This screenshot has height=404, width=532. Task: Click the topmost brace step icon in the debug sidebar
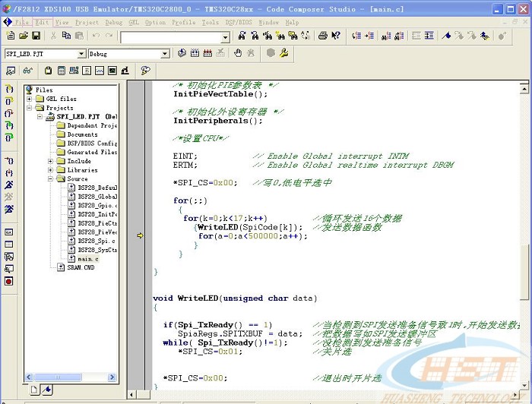[9, 89]
